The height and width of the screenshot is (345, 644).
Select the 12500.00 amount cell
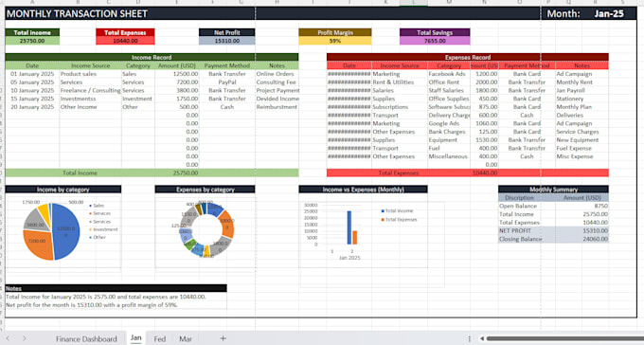(x=177, y=74)
